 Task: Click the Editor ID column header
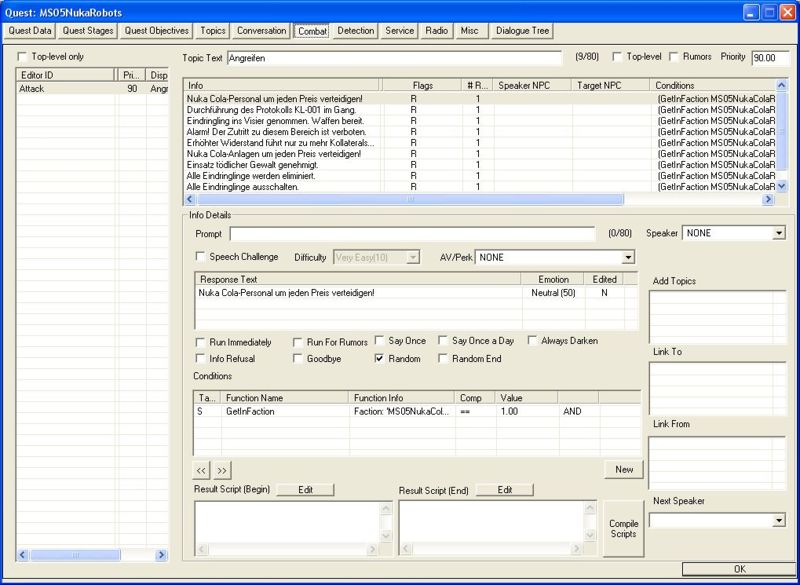[65, 75]
